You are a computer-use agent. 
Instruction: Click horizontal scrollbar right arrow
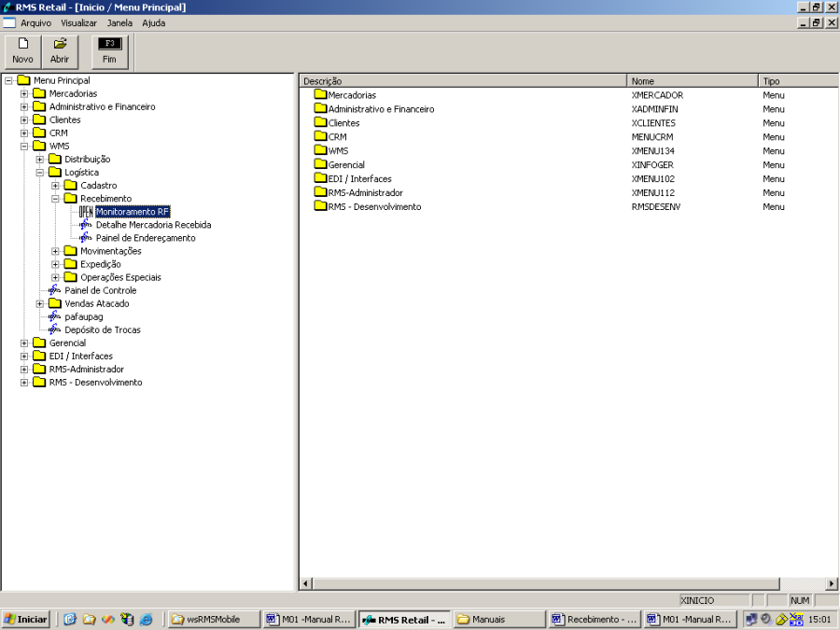832,583
